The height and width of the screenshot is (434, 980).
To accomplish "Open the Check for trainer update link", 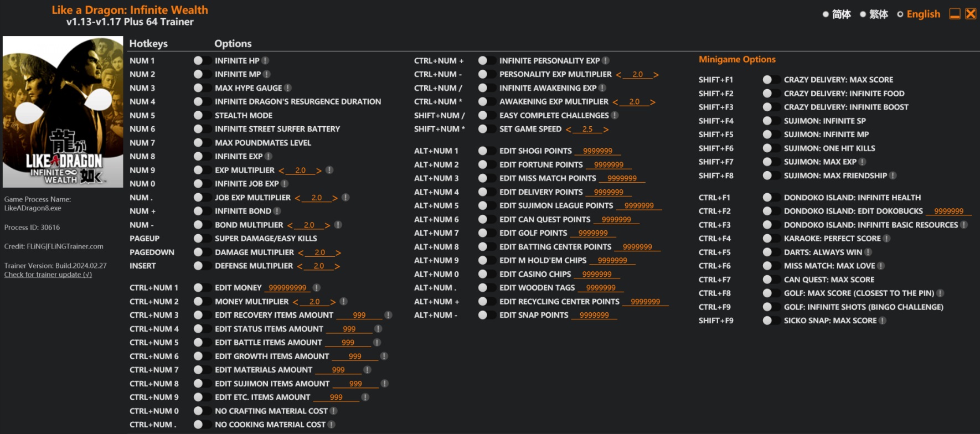I will pos(48,275).
